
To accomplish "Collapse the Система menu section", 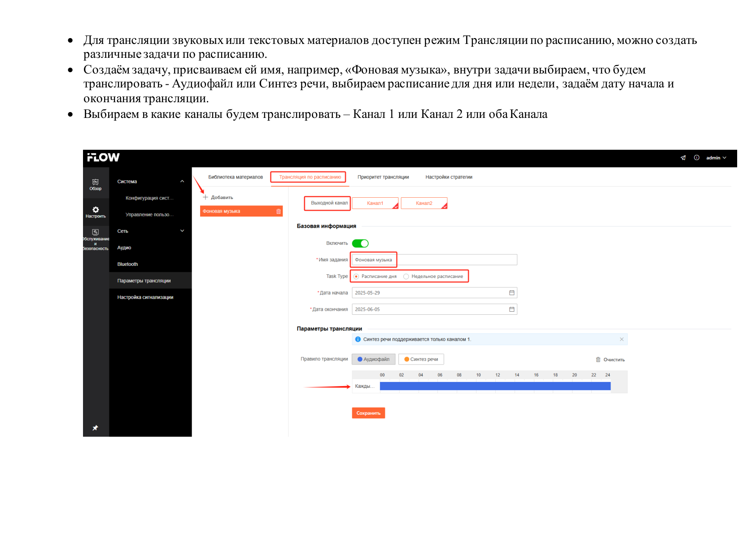I will tap(150, 182).
